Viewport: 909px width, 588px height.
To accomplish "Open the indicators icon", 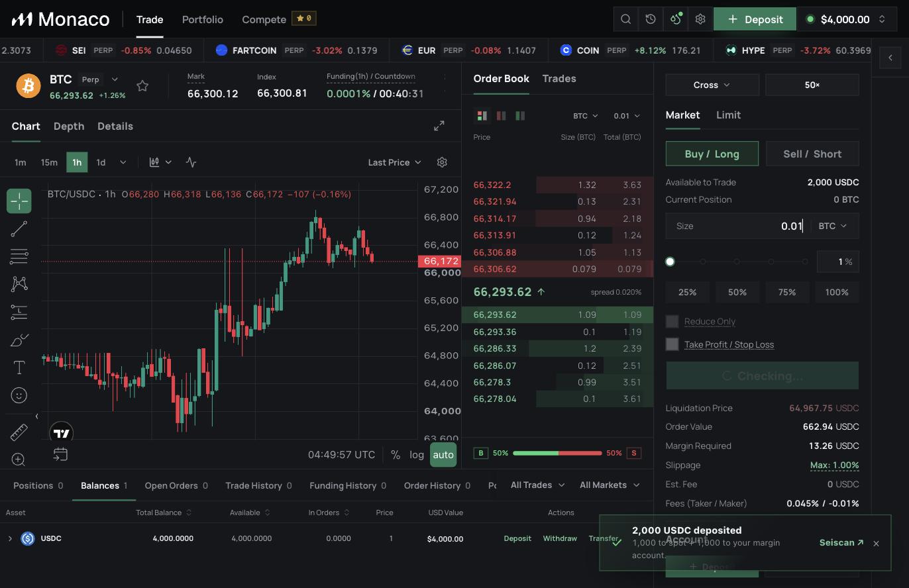I will pos(191,162).
